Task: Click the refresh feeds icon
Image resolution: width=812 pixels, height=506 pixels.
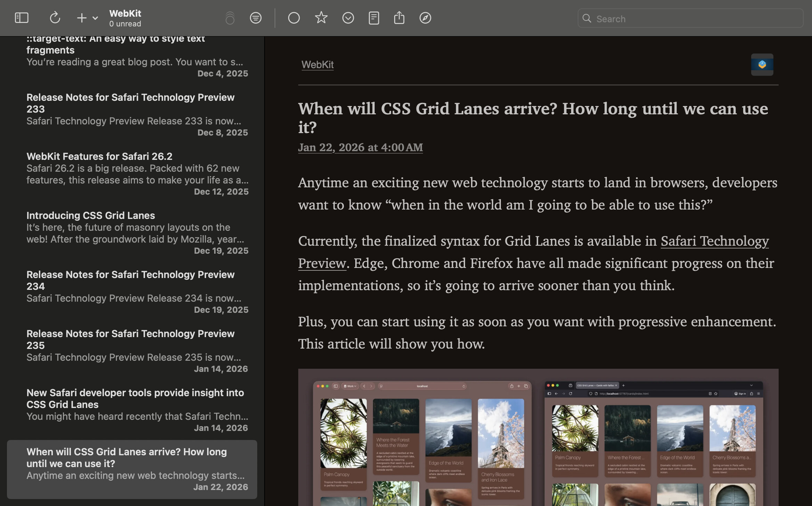Action: (x=55, y=18)
